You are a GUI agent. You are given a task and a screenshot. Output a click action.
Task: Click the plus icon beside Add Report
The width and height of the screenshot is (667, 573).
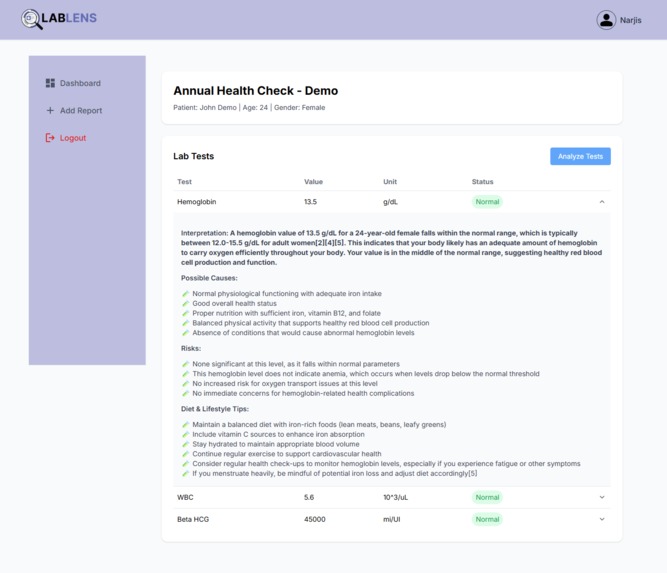pos(50,111)
